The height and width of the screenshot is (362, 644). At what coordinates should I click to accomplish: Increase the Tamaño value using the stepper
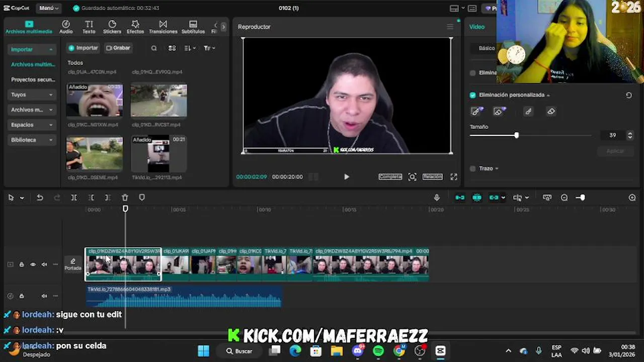click(x=630, y=133)
